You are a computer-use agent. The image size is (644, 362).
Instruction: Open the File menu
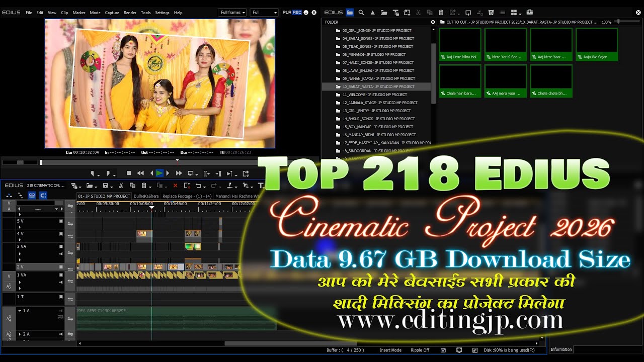coord(29,13)
